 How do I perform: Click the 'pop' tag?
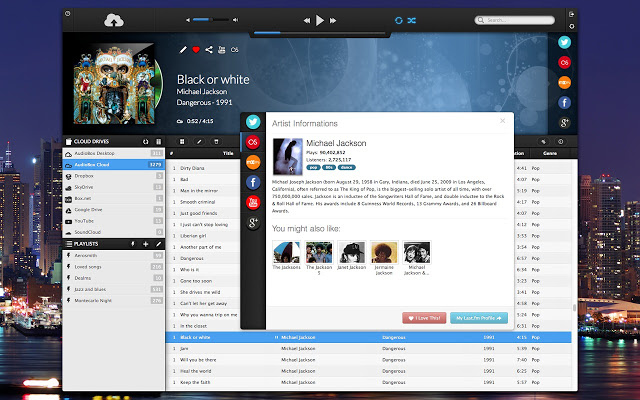(x=313, y=167)
